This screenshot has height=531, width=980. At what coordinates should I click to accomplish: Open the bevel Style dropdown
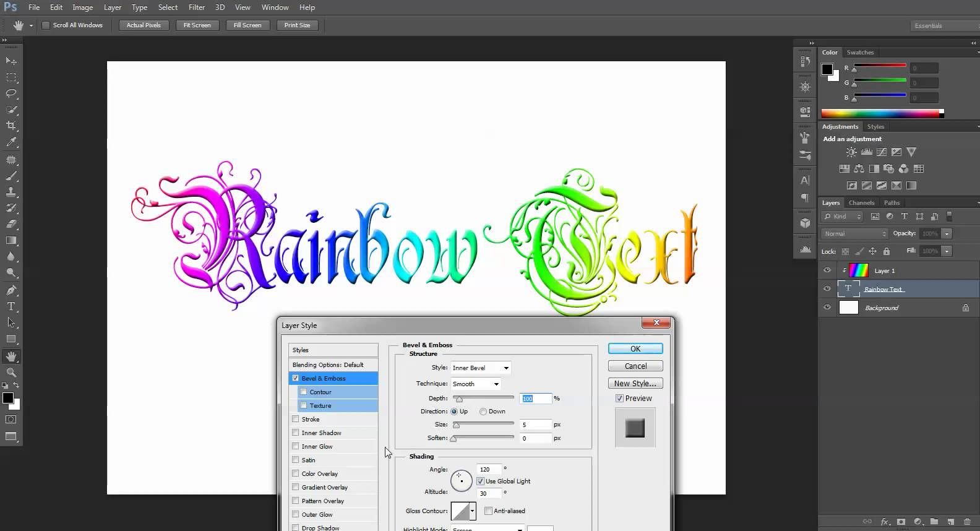coord(481,368)
